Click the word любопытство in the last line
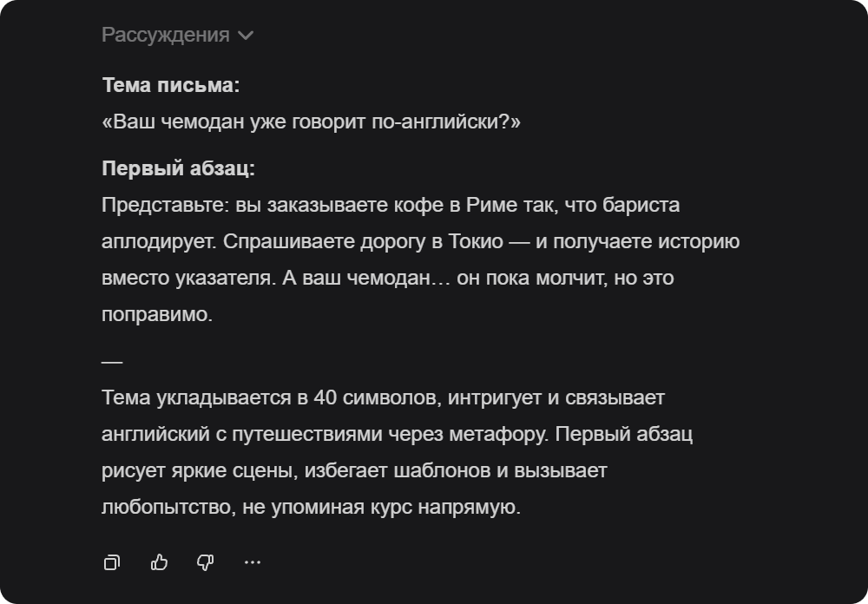This screenshot has width=868, height=604. point(165,507)
